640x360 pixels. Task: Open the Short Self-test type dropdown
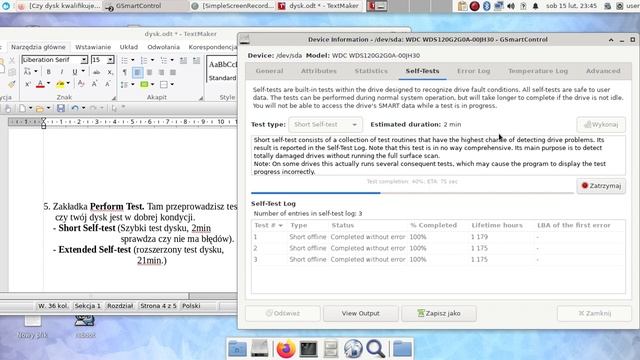point(325,124)
